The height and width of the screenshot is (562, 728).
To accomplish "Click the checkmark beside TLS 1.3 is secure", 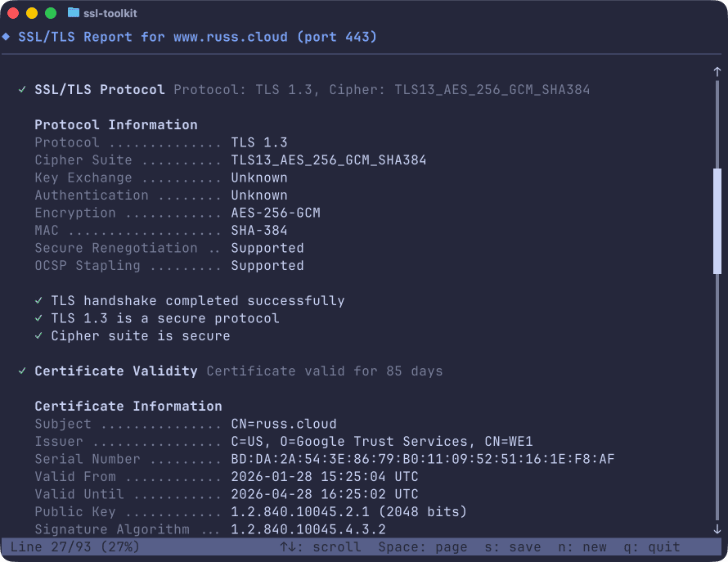I will point(38,318).
